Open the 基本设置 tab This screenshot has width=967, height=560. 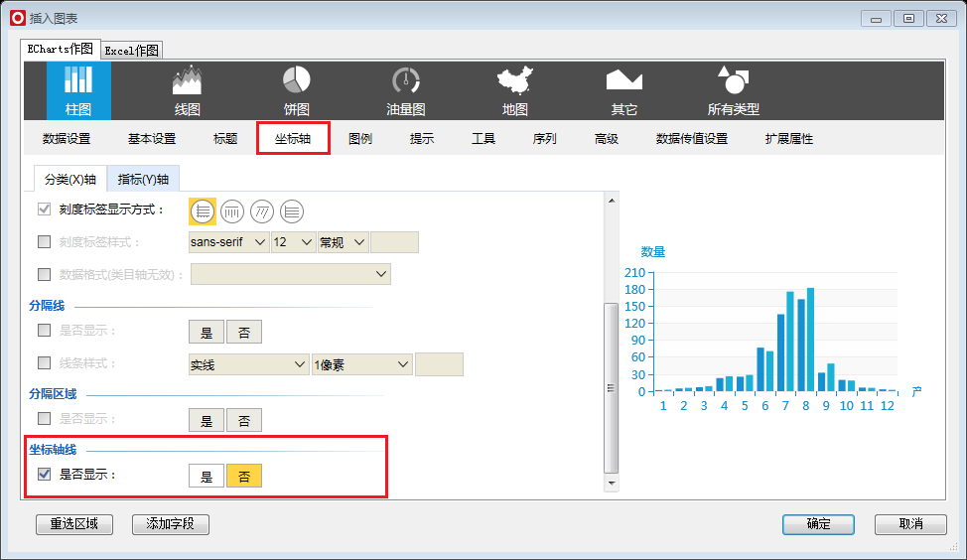click(x=152, y=138)
